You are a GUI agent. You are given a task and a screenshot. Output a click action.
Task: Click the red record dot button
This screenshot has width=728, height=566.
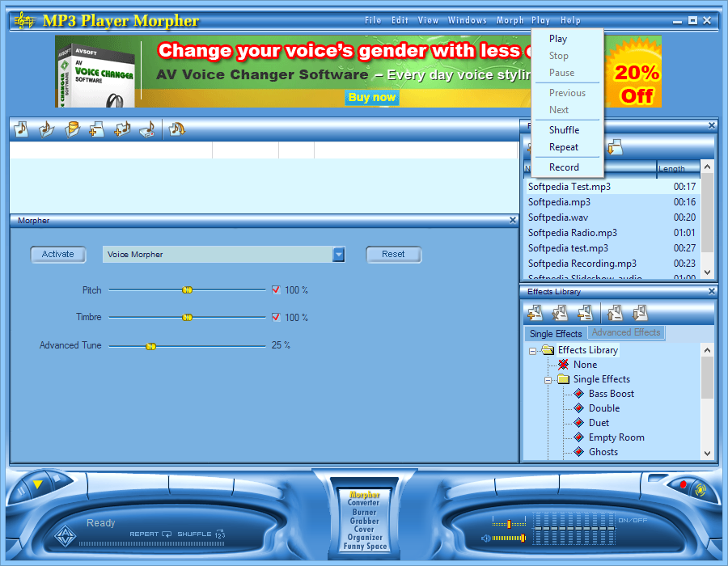point(683,484)
